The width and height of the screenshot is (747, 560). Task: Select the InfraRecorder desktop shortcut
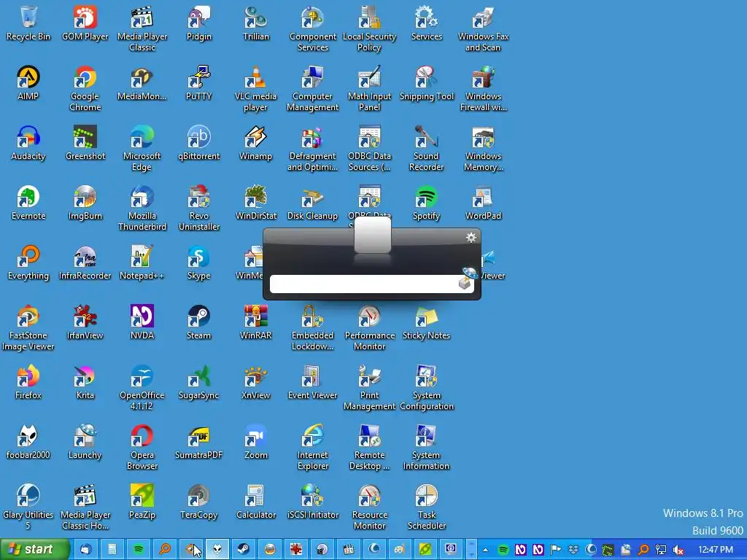[x=85, y=262]
